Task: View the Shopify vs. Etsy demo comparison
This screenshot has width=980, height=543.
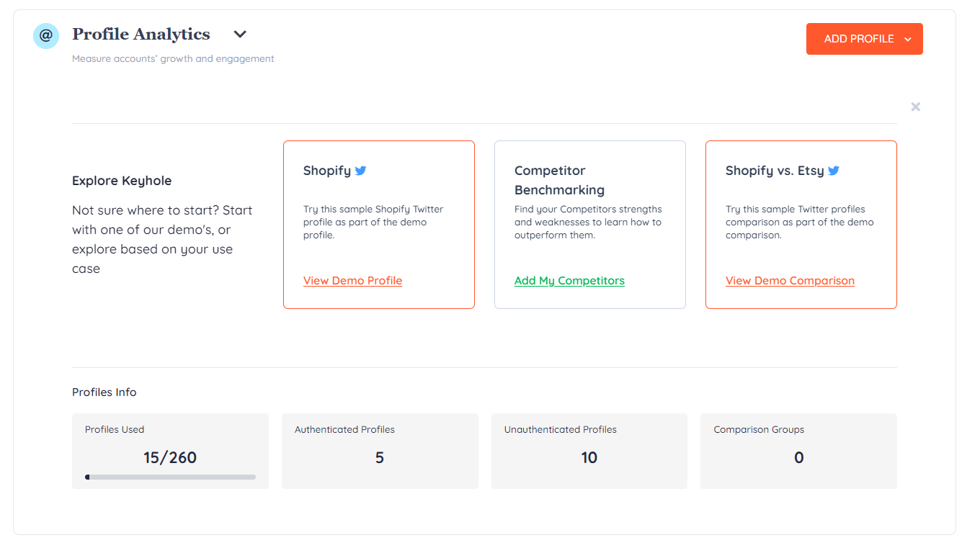Action: point(790,280)
